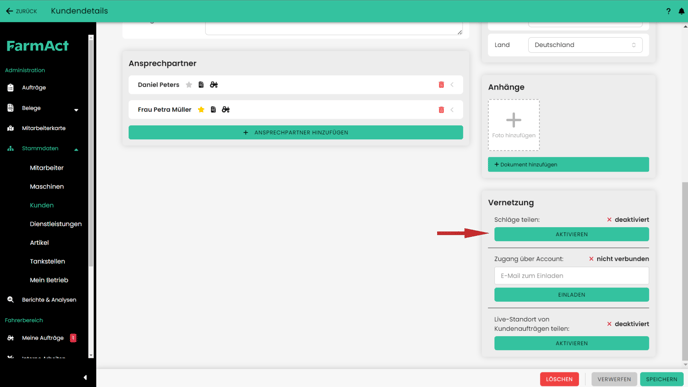Mark Daniel Peters as favorite with star
Image resolution: width=688 pixels, height=387 pixels.
[189, 85]
